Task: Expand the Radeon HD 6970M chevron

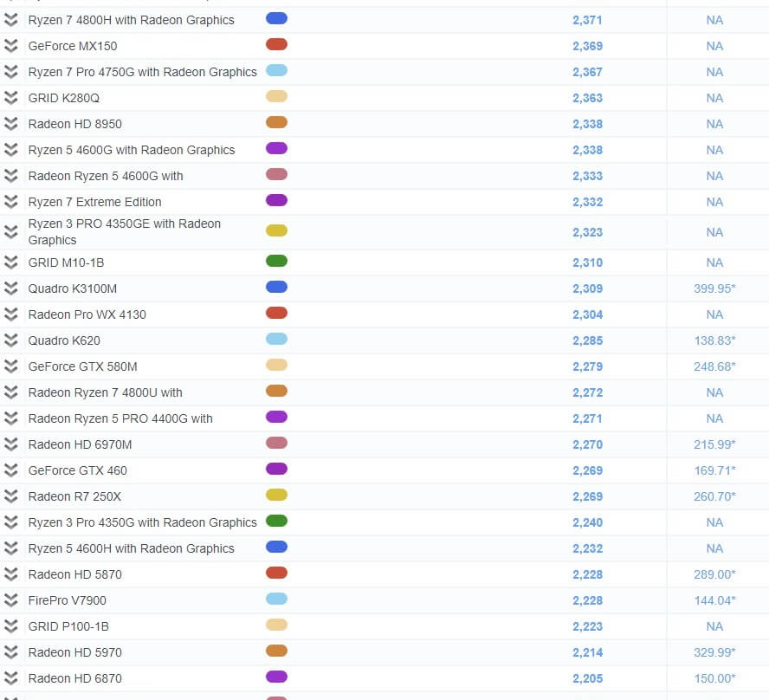Action: [10, 445]
